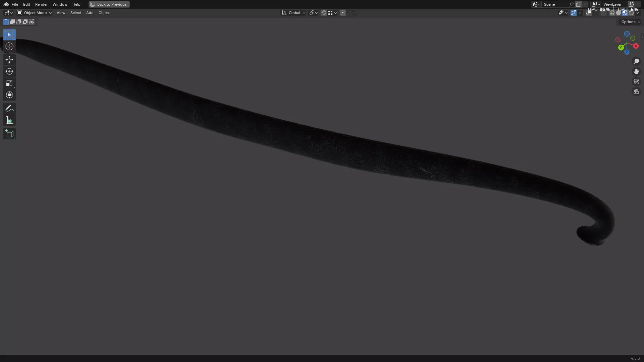This screenshot has height=362, width=644.
Task: Open the editor type dropdown
Action: click(x=8, y=13)
